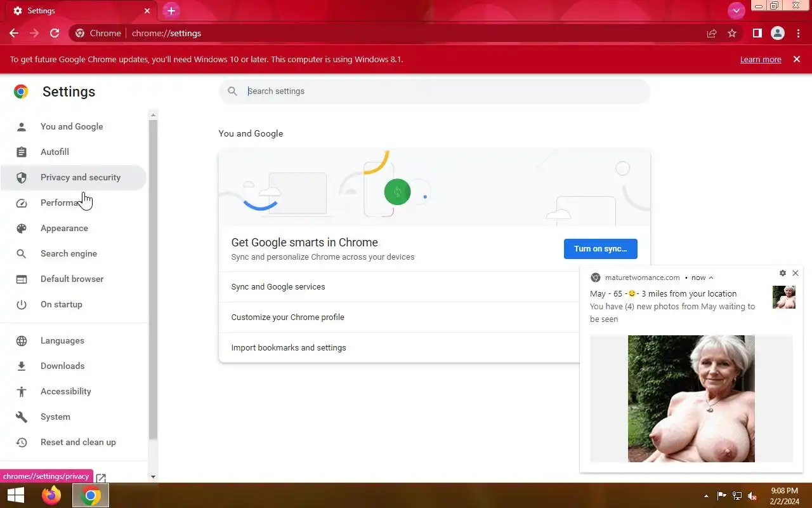Viewport: 812px width, 508px height.
Task: Focus the Search settings field
Action: (x=435, y=91)
